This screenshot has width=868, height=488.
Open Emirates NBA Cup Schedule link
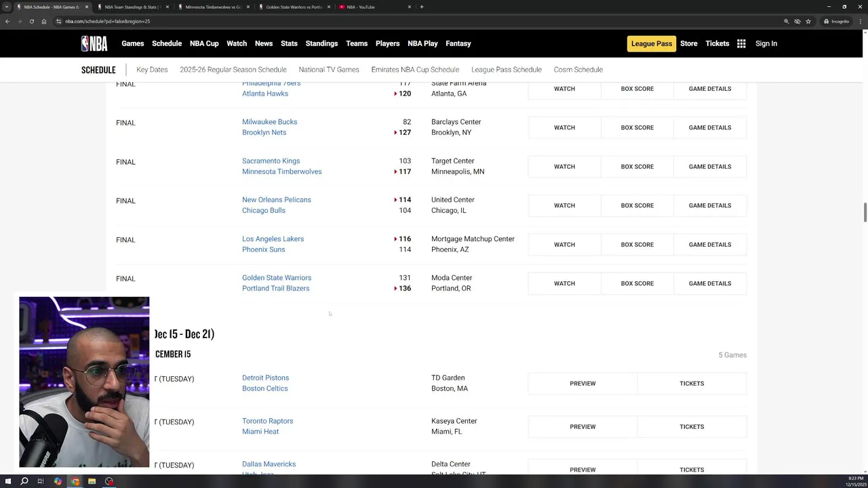415,69
